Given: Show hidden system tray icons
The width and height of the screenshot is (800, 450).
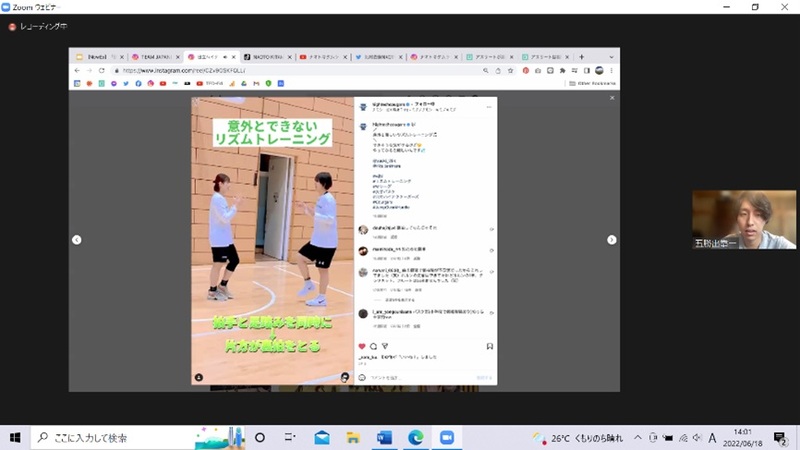Looking at the screenshot, I should pos(636,438).
